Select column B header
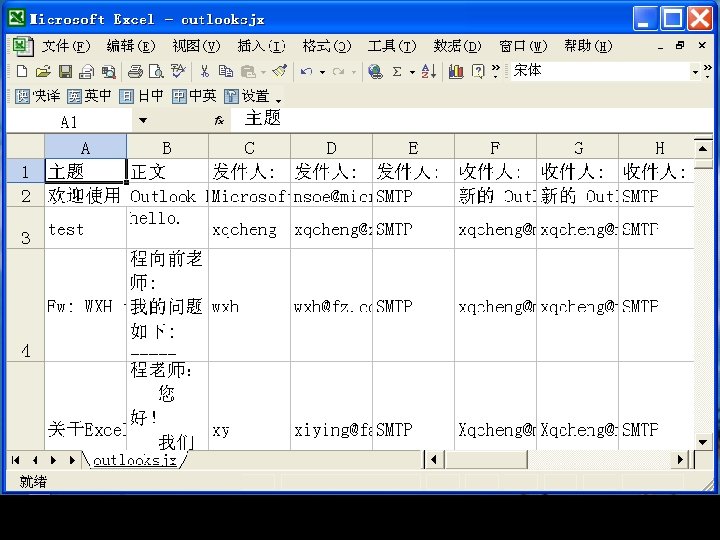The image size is (720, 540). point(167,148)
